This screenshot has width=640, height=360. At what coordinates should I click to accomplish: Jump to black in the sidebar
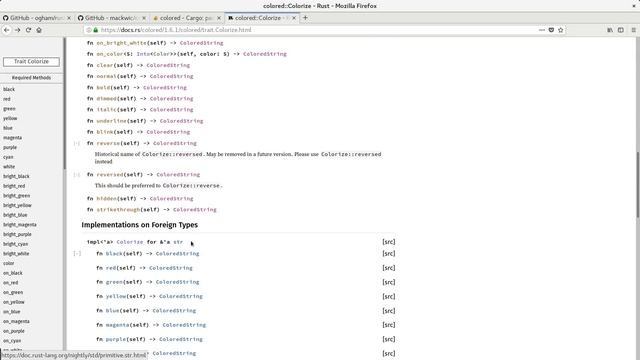(9, 89)
